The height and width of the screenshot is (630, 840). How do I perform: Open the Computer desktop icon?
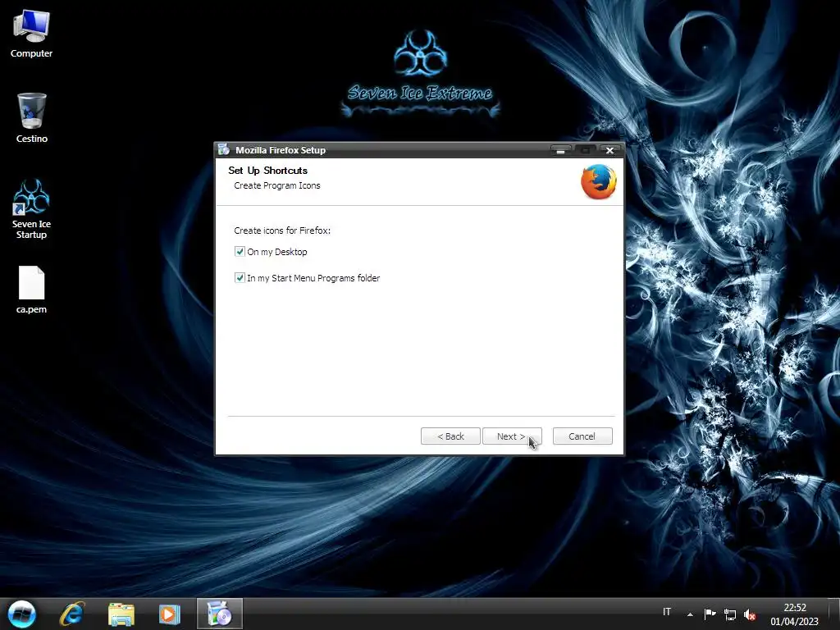[31, 34]
